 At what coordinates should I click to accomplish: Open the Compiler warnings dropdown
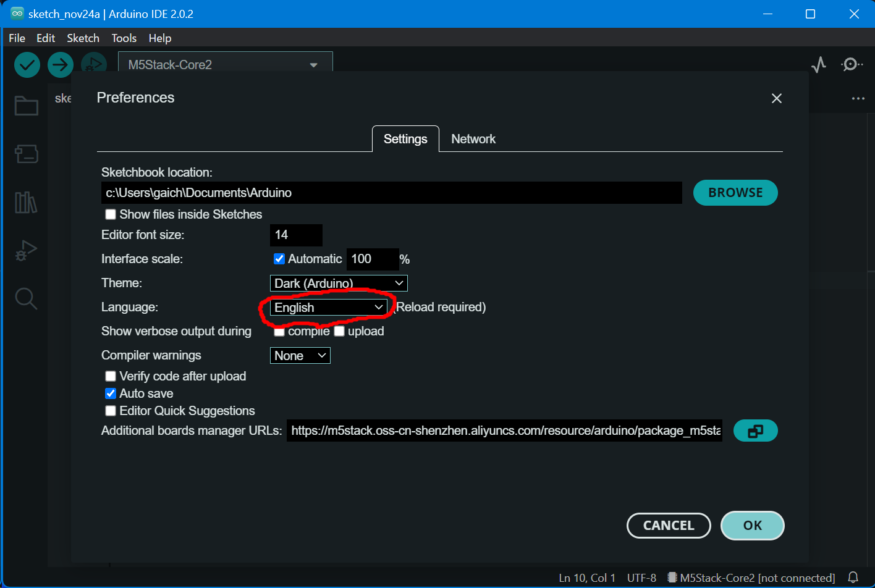(x=300, y=355)
